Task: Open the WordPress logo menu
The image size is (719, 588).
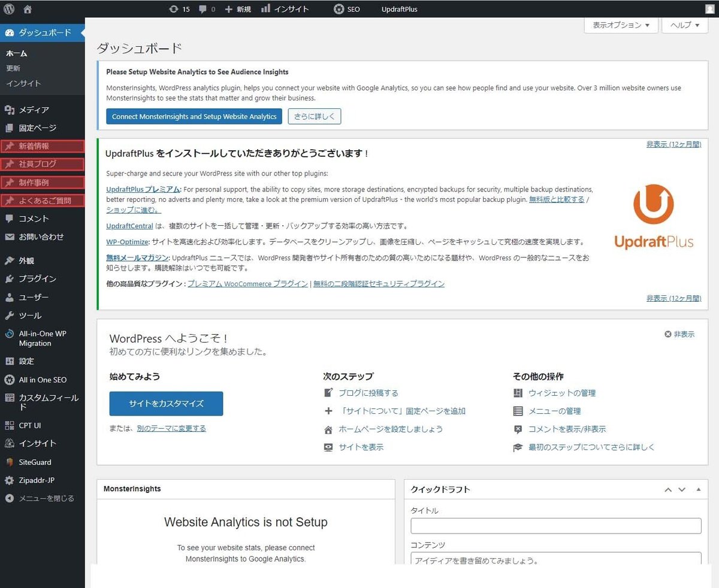Action: click(9, 9)
